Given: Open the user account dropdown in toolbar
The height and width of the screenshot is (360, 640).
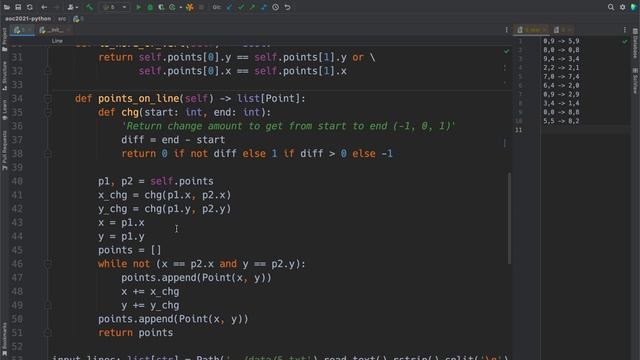Looking at the screenshot, I should click(72, 7).
